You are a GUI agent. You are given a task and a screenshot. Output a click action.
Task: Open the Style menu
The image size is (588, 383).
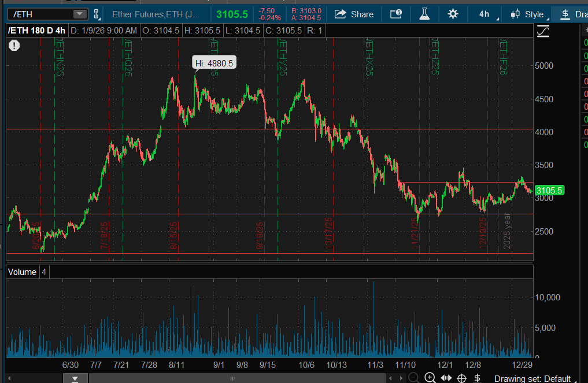coord(530,14)
